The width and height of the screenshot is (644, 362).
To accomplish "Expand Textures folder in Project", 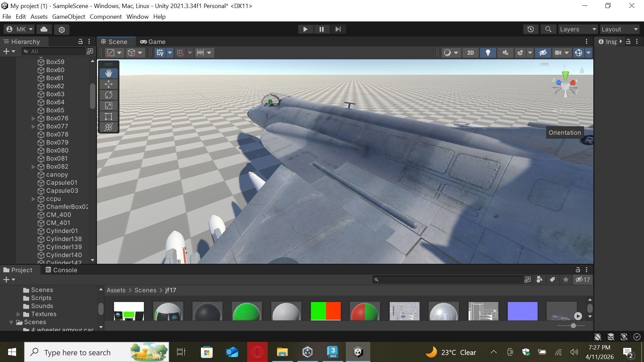I will pyautogui.click(x=18, y=314).
